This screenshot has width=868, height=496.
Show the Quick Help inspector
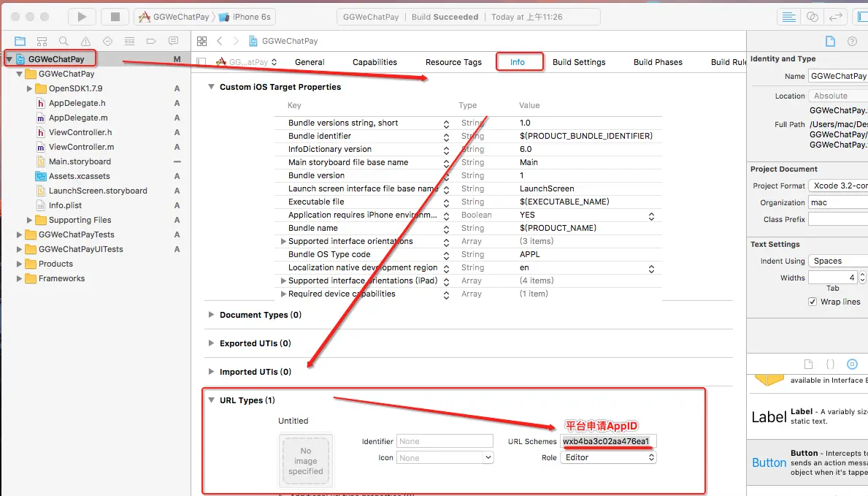tap(853, 41)
